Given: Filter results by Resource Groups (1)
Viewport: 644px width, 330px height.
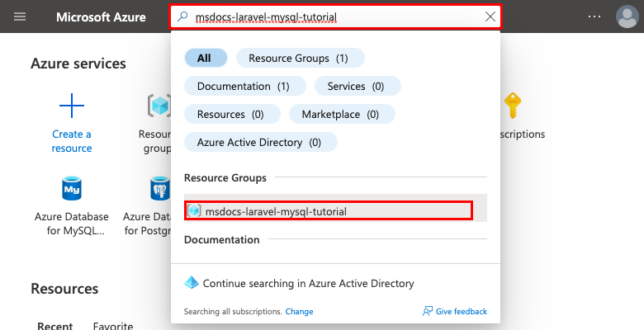Looking at the screenshot, I should [301, 58].
